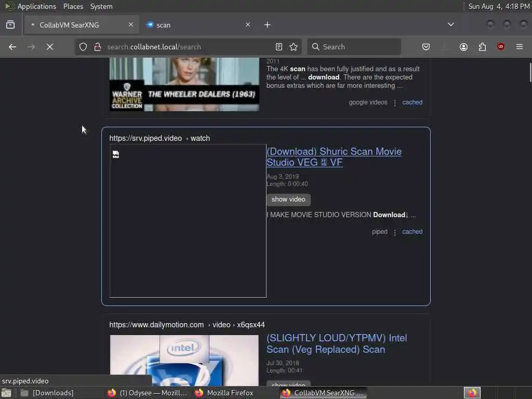Open cached link for google videos result

(x=412, y=102)
